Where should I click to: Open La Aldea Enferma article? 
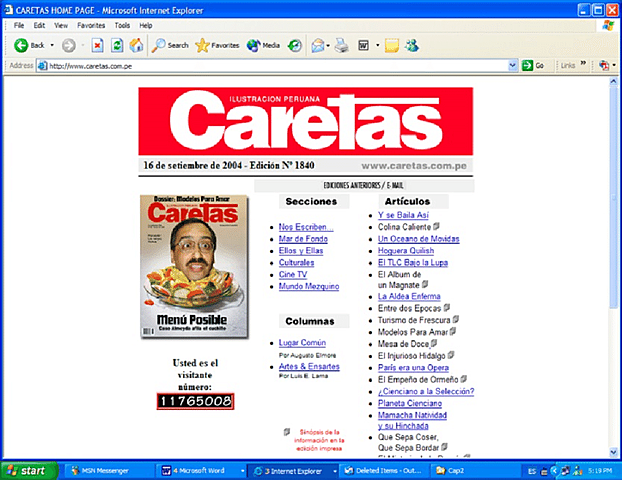click(x=409, y=296)
